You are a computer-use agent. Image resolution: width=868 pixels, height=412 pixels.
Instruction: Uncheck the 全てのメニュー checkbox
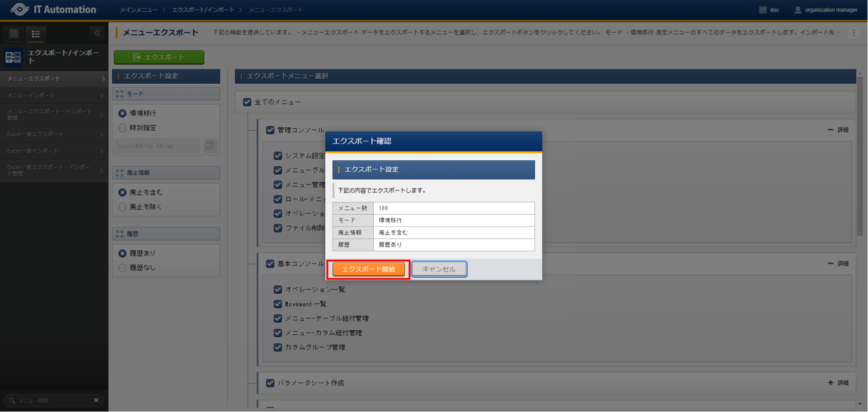(x=247, y=102)
